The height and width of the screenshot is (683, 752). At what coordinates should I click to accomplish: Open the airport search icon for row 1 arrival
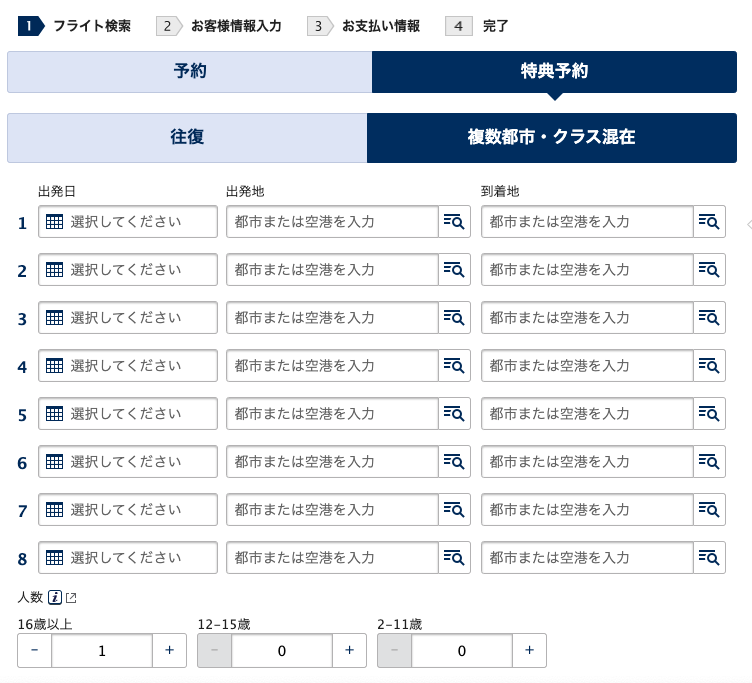coord(709,222)
